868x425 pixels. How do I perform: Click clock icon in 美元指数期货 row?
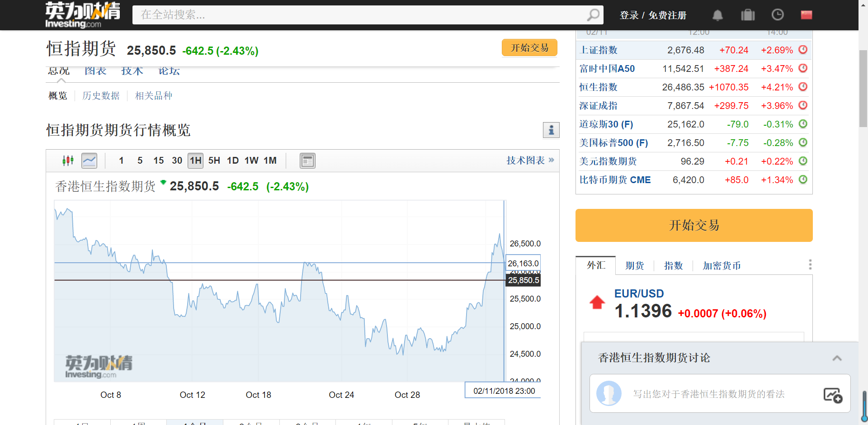pyautogui.click(x=803, y=161)
